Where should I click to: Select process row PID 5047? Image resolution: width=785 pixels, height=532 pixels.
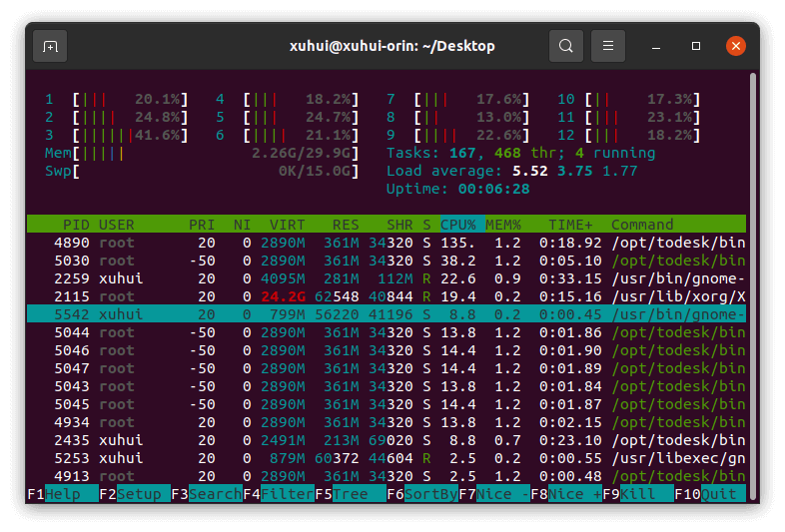[x=387, y=369]
